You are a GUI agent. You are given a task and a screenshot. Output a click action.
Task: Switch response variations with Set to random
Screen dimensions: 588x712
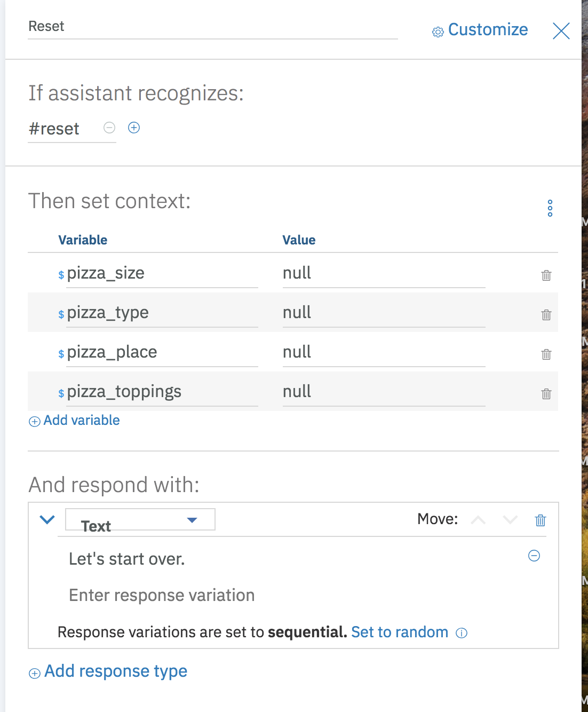tap(400, 632)
